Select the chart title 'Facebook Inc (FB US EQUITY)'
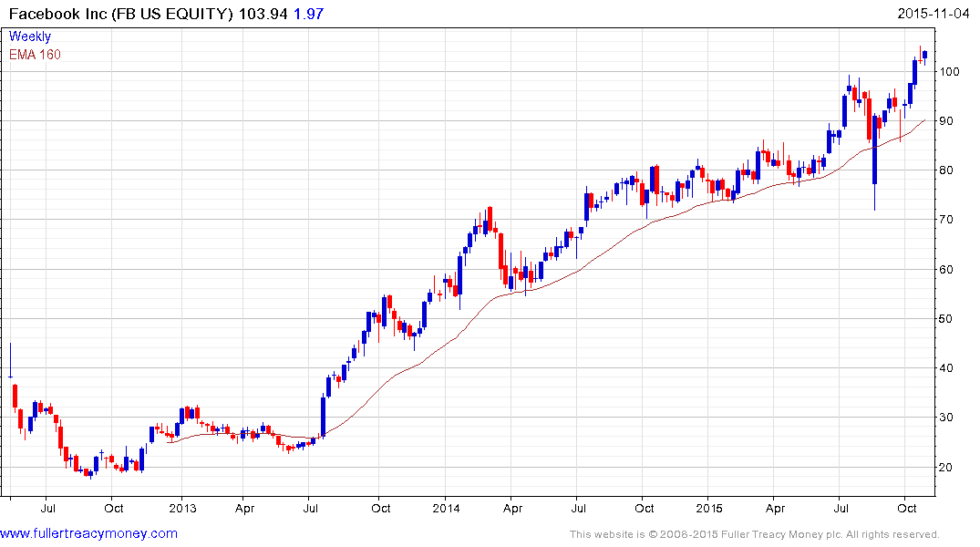 coord(121,13)
